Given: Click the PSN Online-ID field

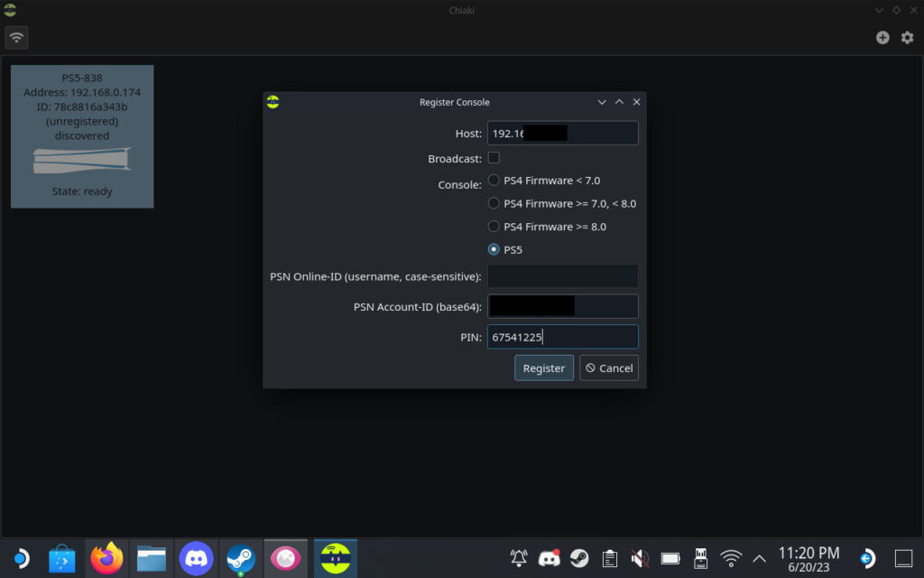Looking at the screenshot, I should (562, 276).
